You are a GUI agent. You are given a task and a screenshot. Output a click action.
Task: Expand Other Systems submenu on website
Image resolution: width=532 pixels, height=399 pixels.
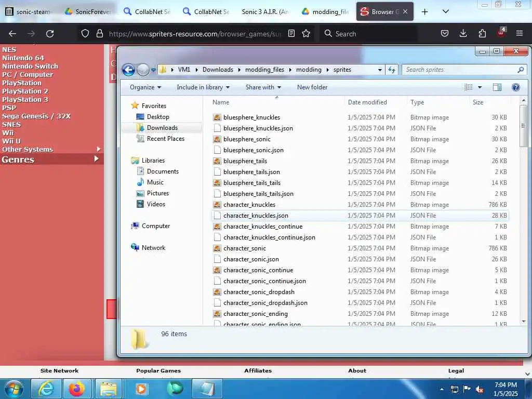(98, 149)
